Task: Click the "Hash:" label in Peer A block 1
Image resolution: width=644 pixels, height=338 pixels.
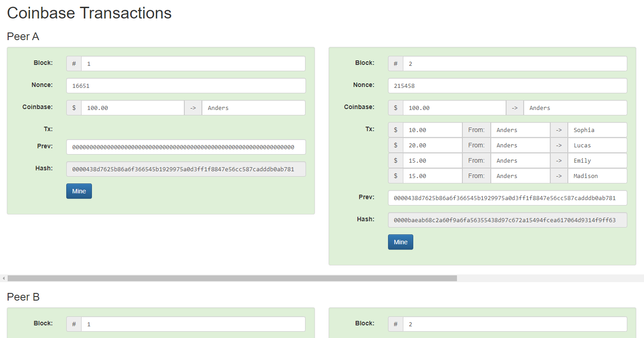Action: (x=44, y=168)
